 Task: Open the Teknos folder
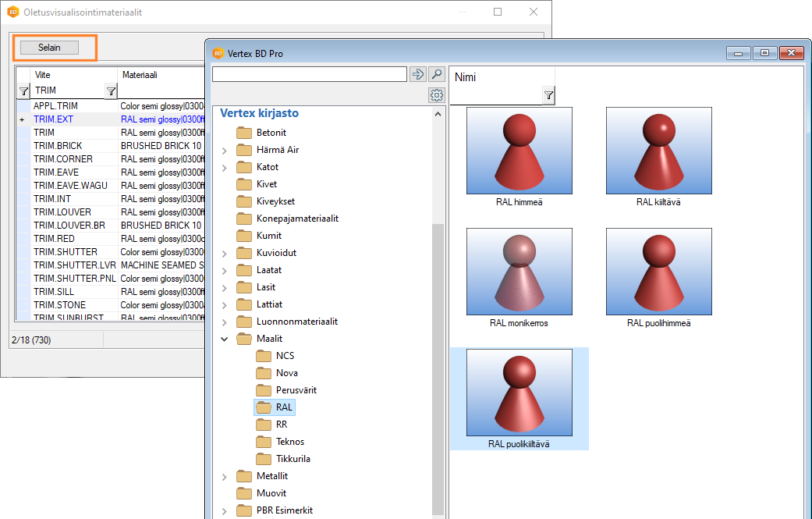289,442
